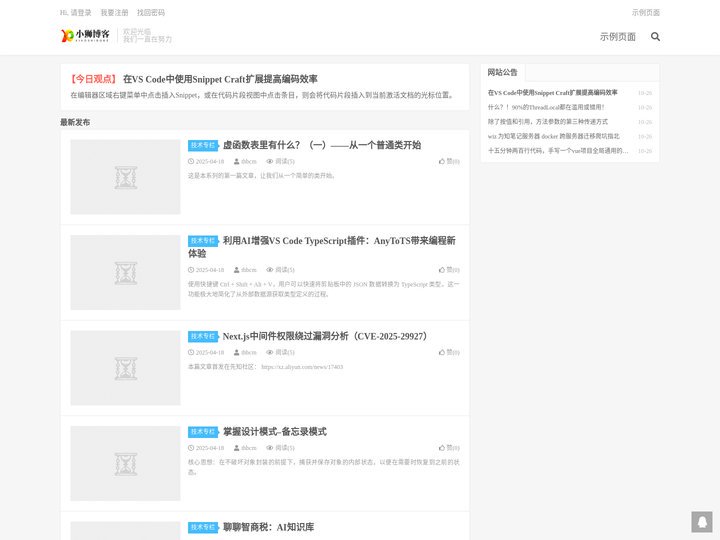Open article 掌握设计模式--备忘录模式
The width and height of the screenshot is (720, 540).
point(275,432)
